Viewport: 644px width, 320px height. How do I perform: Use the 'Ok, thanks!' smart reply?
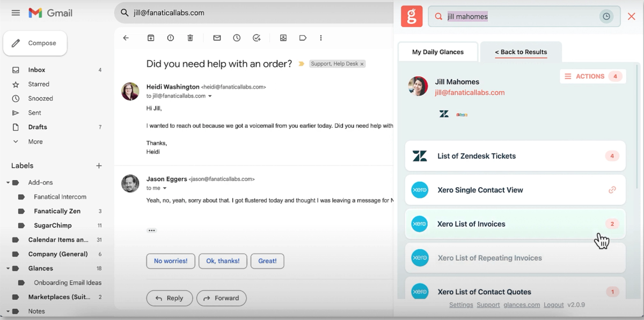coord(223,261)
